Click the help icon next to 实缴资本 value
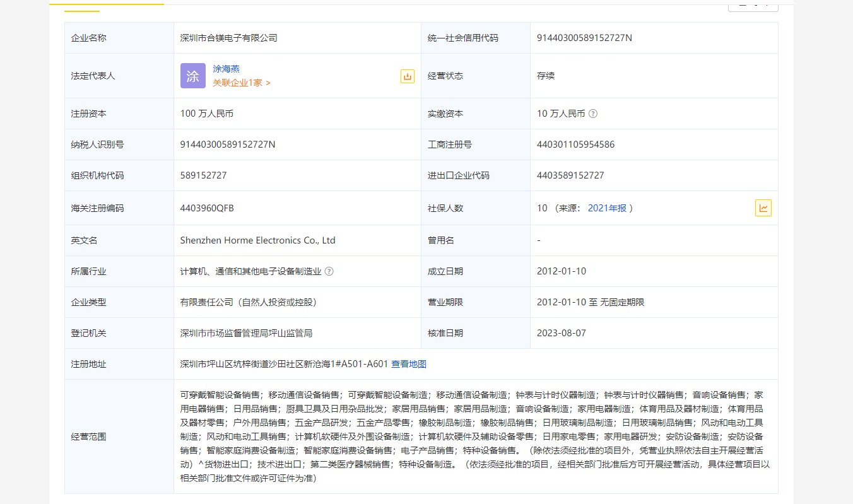 tap(592, 114)
